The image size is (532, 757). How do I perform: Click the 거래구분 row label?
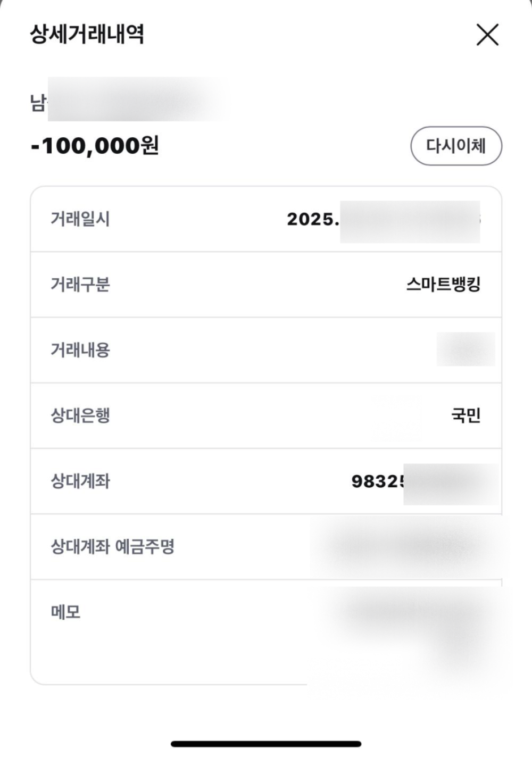[80, 285]
